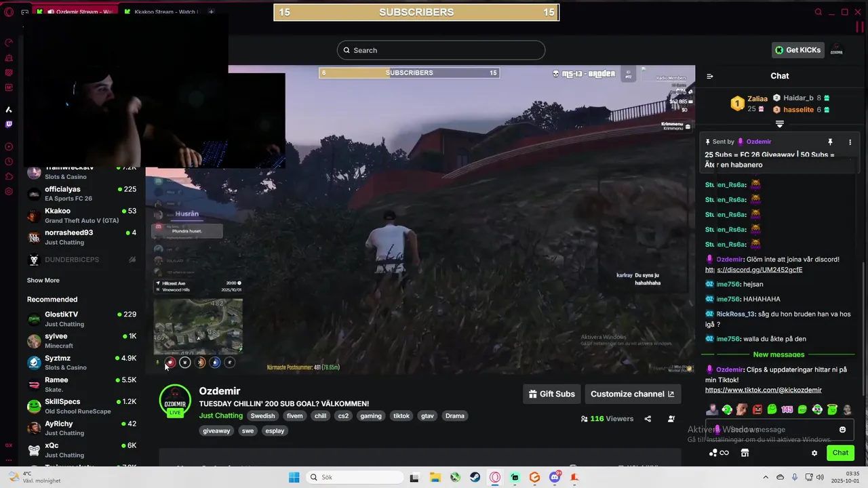
Task: Click the Just Chatting category link under title
Action: tap(220, 415)
